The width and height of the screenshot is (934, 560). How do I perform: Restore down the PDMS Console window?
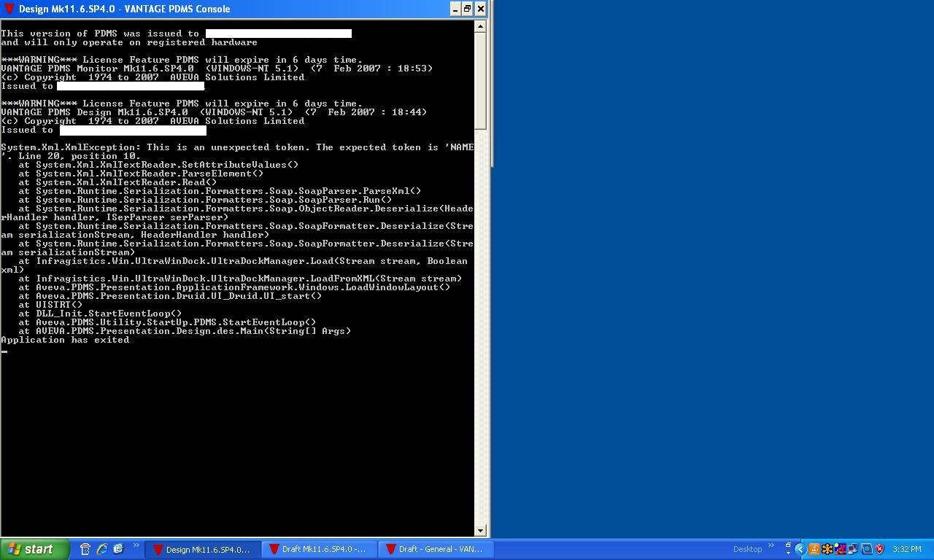click(x=468, y=9)
